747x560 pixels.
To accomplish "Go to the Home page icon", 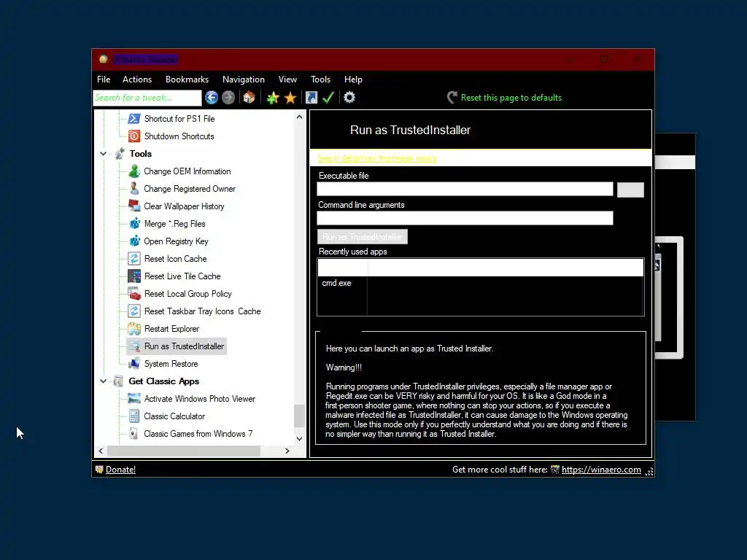I will coord(249,98).
